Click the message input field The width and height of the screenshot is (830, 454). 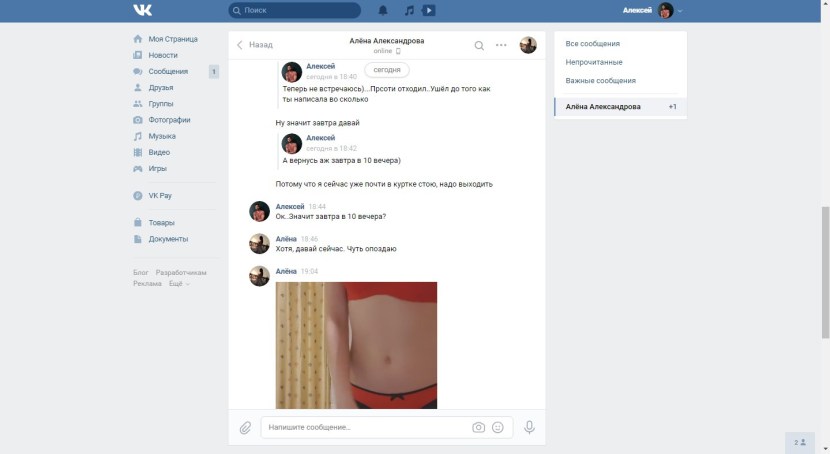[365, 427]
